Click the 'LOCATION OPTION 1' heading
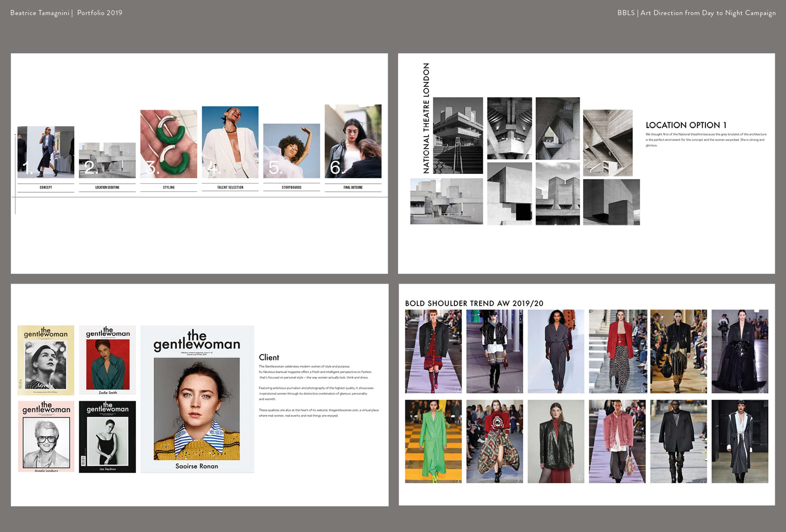 [686, 125]
